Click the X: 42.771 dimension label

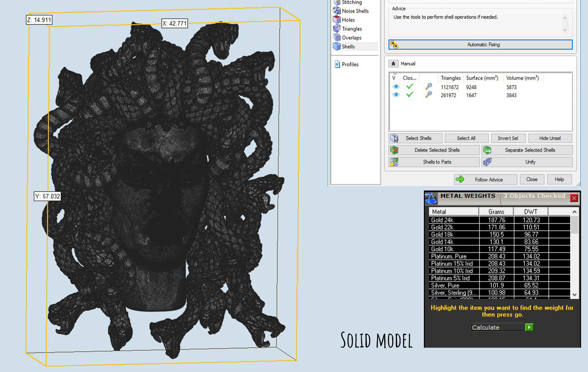(x=175, y=23)
